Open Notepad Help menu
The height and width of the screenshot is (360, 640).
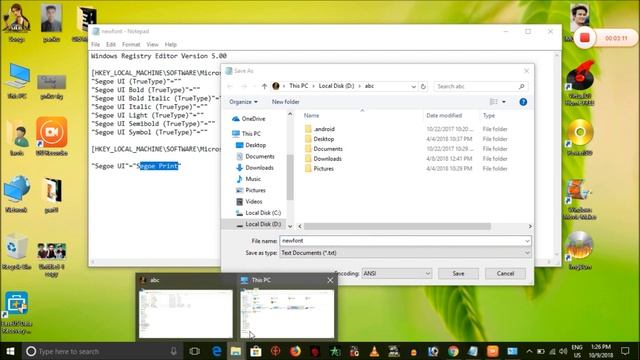pyautogui.click(x=171, y=44)
